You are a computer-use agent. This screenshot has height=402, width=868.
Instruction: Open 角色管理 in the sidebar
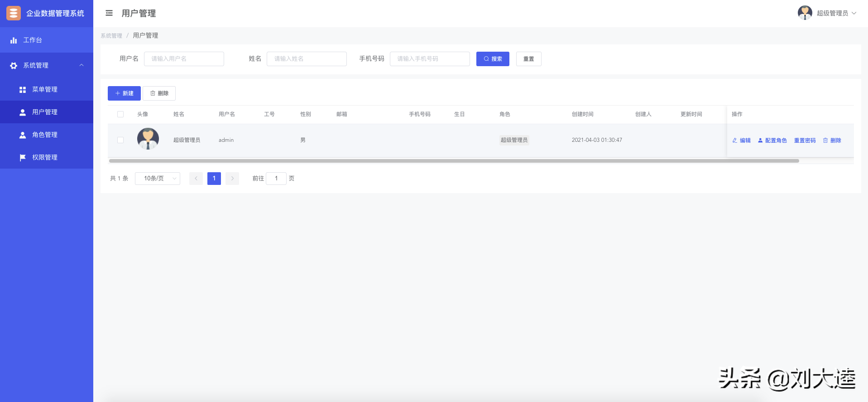click(x=45, y=135)
